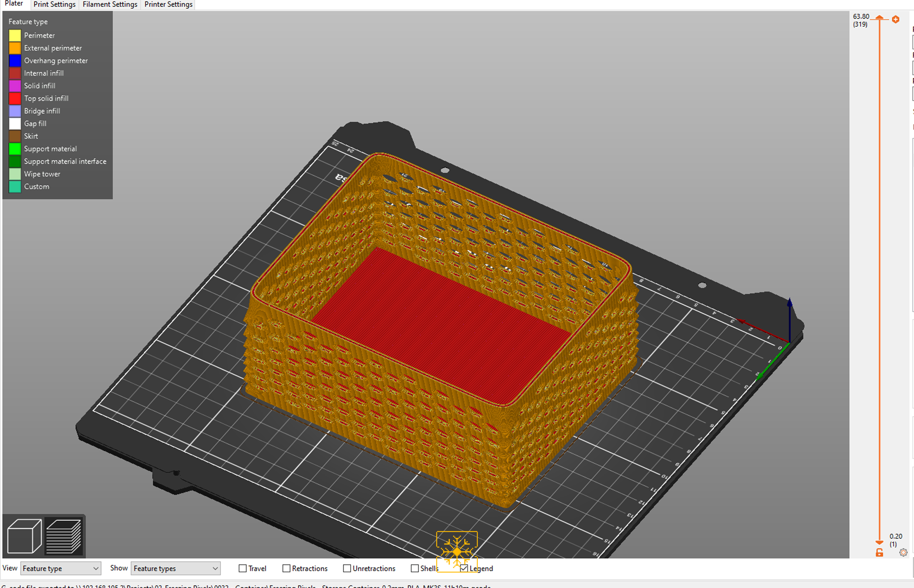The width and height of the screenshot is (914, 588).
Task: Open the Printer Settings tab
Action: tap(169, 4)
